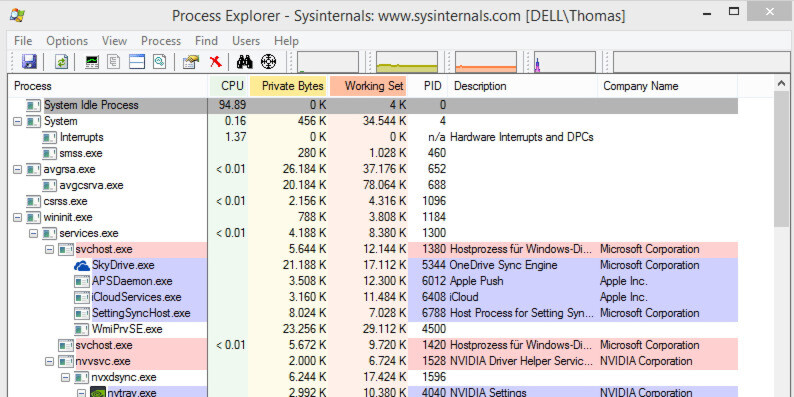
Task: Click the Find Window's Process crosshair icon
Action: pos(268,62)
